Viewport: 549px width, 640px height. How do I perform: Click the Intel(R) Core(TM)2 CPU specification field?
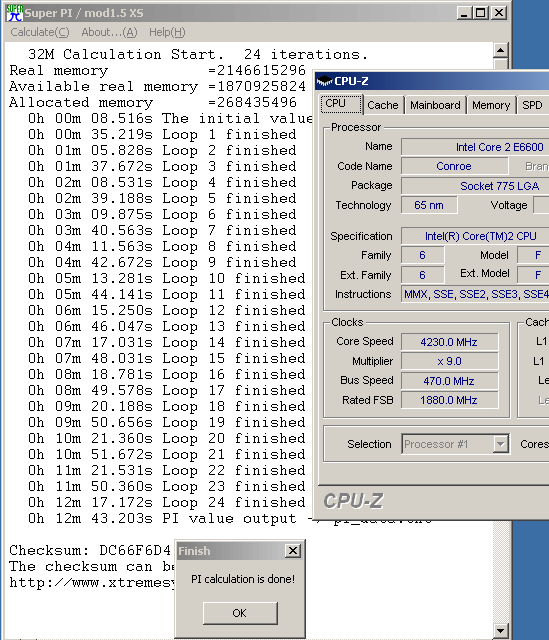click(475, 236)
